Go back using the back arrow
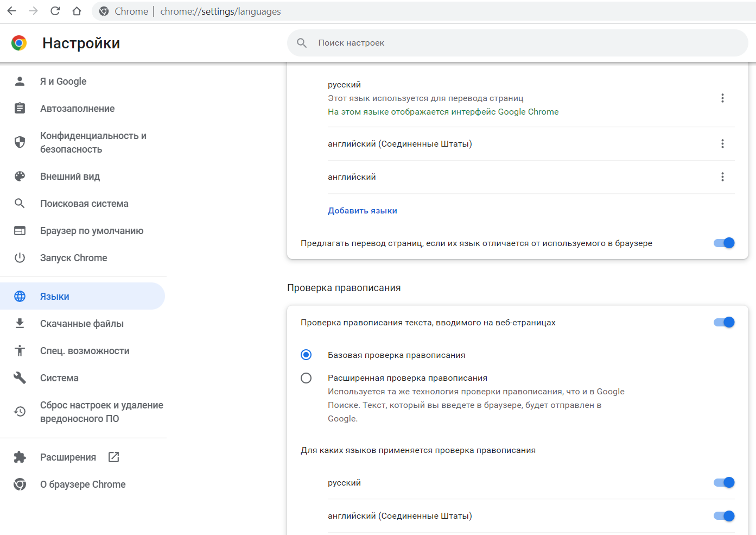 [11, 11]
